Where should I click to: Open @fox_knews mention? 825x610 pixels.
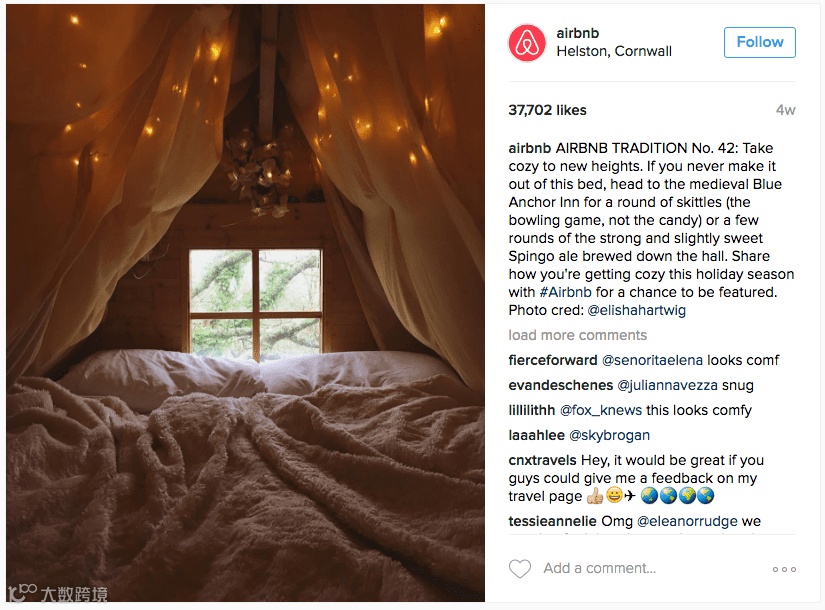[601, 410]
